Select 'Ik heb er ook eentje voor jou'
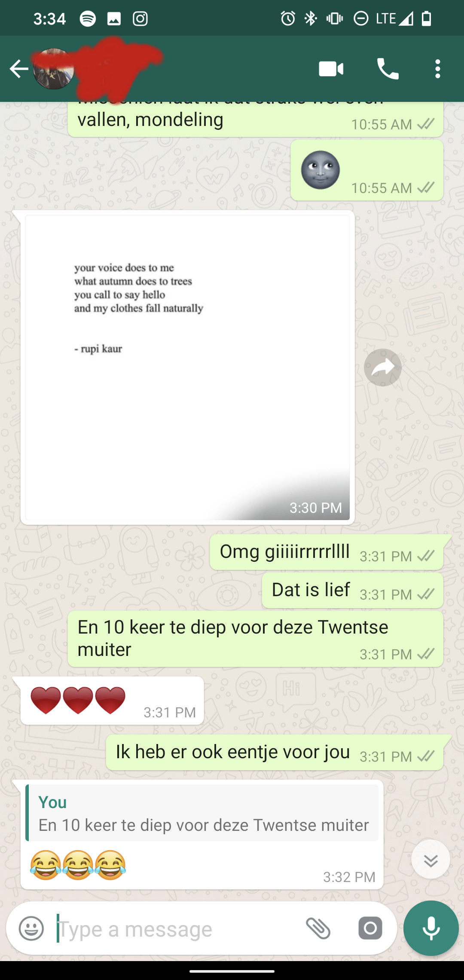The image size is (464, 980). tap(275, 752)
